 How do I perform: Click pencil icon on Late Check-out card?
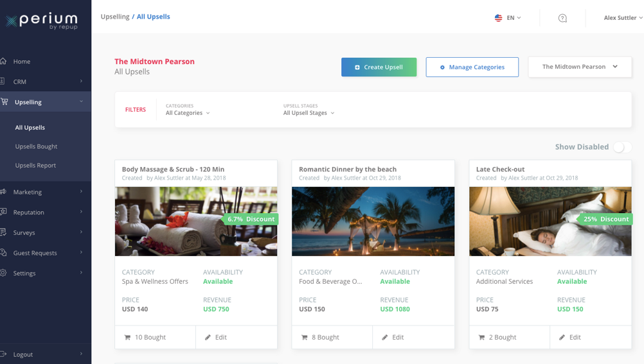[x=562, y=337]
